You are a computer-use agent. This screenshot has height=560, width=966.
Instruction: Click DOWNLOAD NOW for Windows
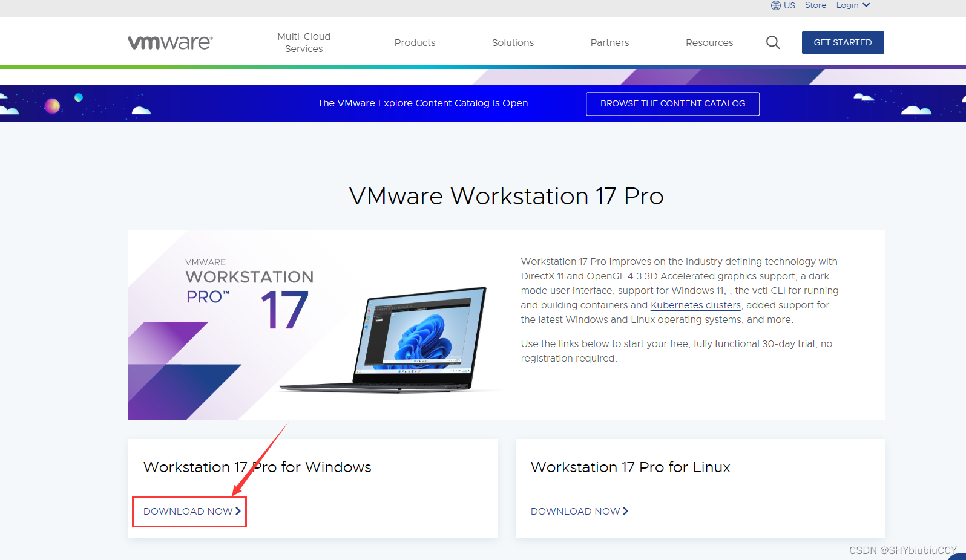coord(192,511)
